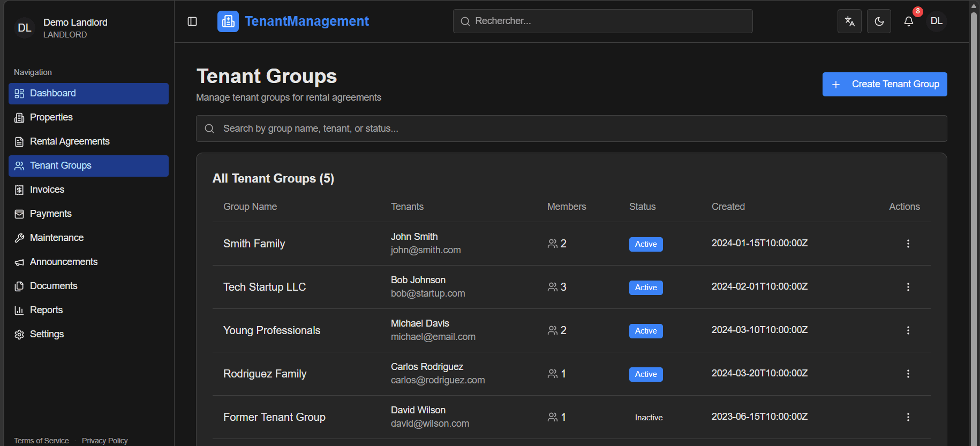Go to Dashboard in navigation
The width and height of the screenshot is (980, 446).
88,94
